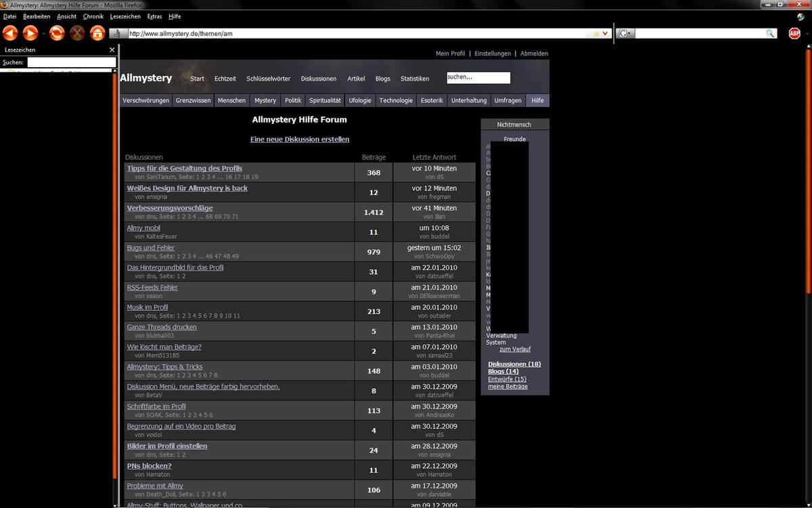Open the Verbesserungsvorschläge thread

tap(170, 208)
